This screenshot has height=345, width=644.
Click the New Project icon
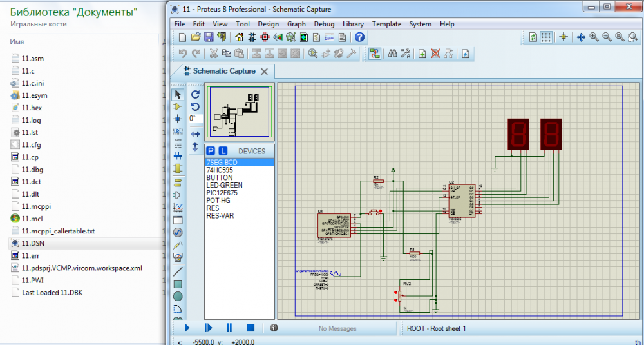point(183,37)
